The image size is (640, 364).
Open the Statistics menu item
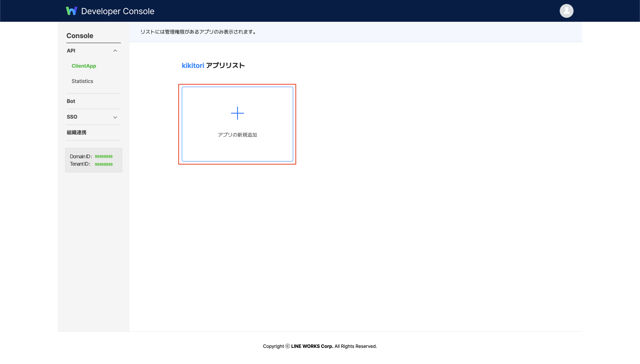[82, 81]
